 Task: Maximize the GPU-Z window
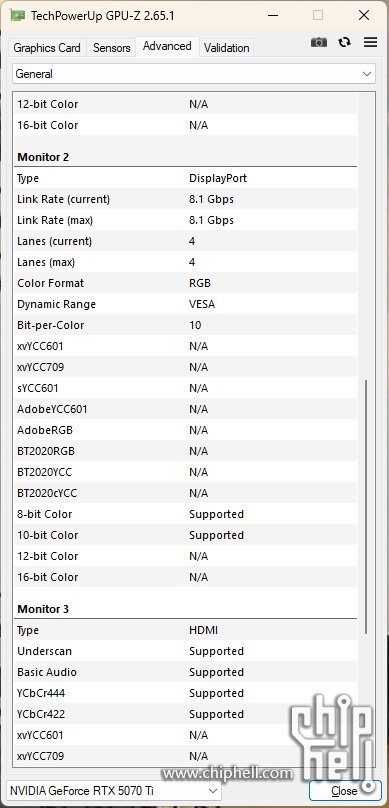[318, 15]
